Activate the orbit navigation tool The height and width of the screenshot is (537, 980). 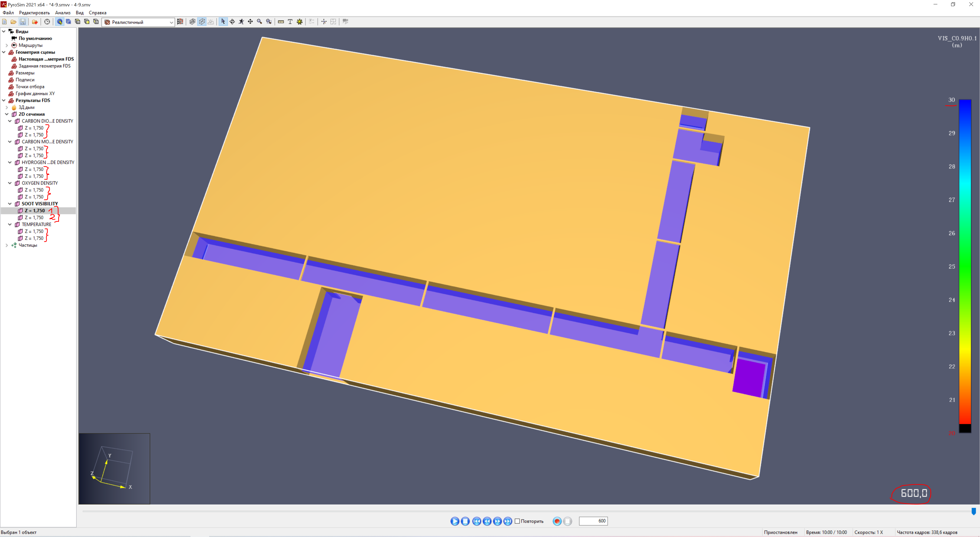tap(232, 22)
